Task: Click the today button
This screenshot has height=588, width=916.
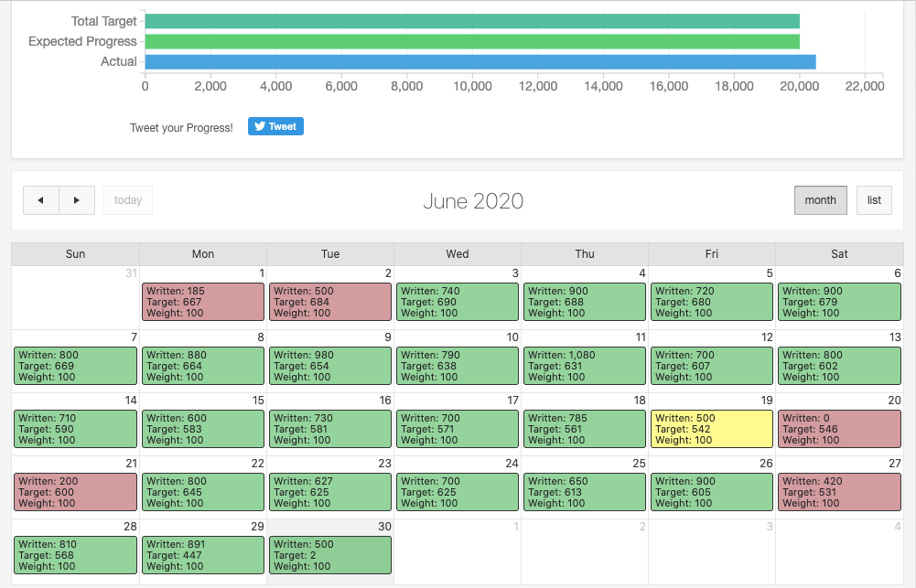Action: click(x=128, y=200)
